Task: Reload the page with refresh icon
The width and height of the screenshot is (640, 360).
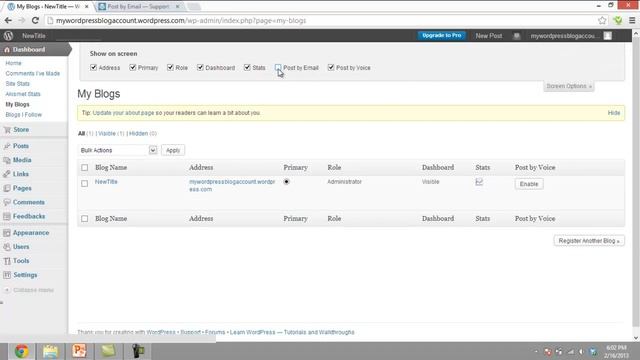Action: [x=36, y=20]
